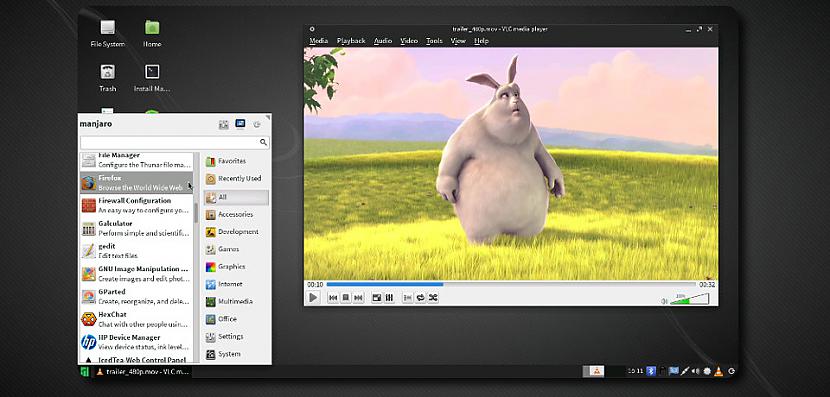Click VLC cone tray icon
Screen dimensions: 830x397
tap(719, 371)
